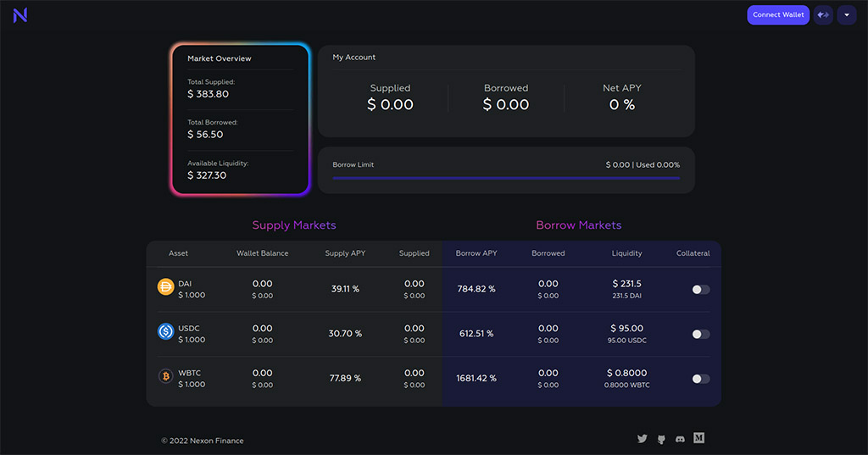The image size is (868, 455).
Task: Click the USDC token icon
Action: 166,331
